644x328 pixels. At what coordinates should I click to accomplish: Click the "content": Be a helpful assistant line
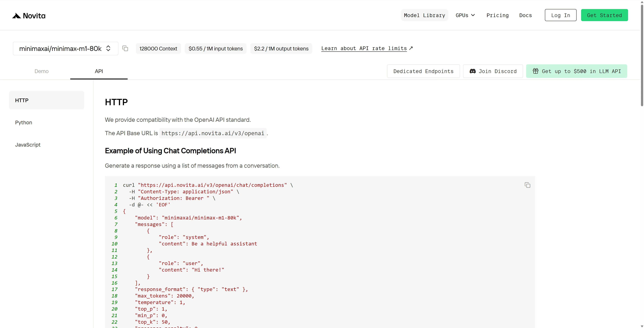pyautogui.click(x=208, y=244)
